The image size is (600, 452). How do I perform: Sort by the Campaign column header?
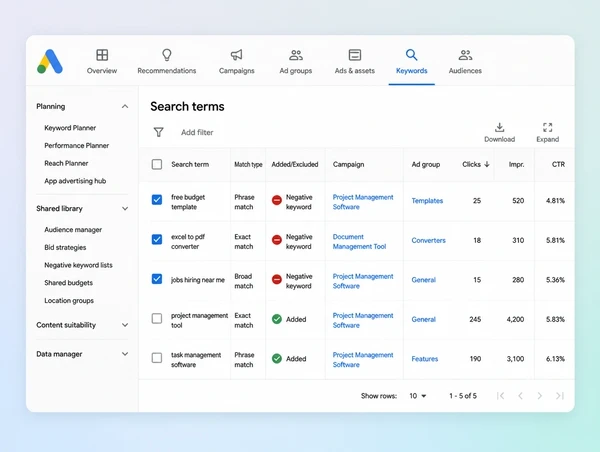tap(348, 164)
